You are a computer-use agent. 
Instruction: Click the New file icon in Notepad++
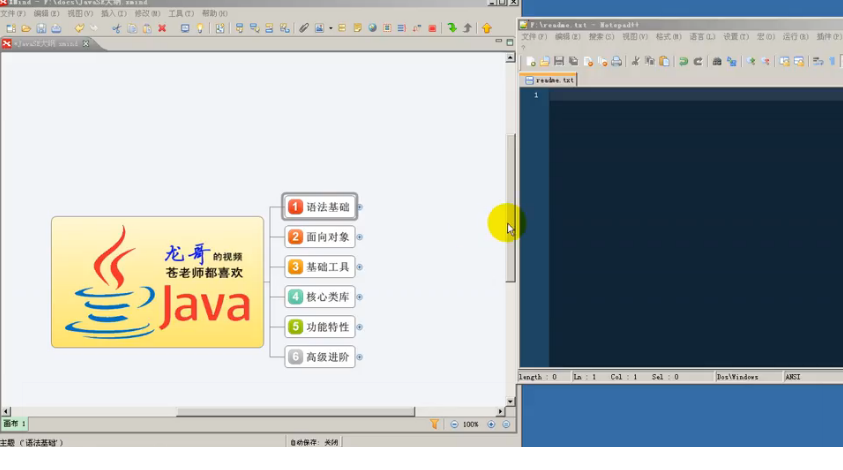point(531,61)
